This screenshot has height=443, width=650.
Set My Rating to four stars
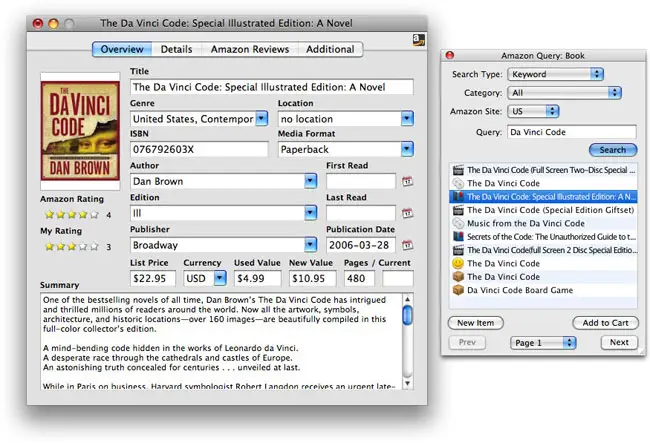tap(83, 247)
